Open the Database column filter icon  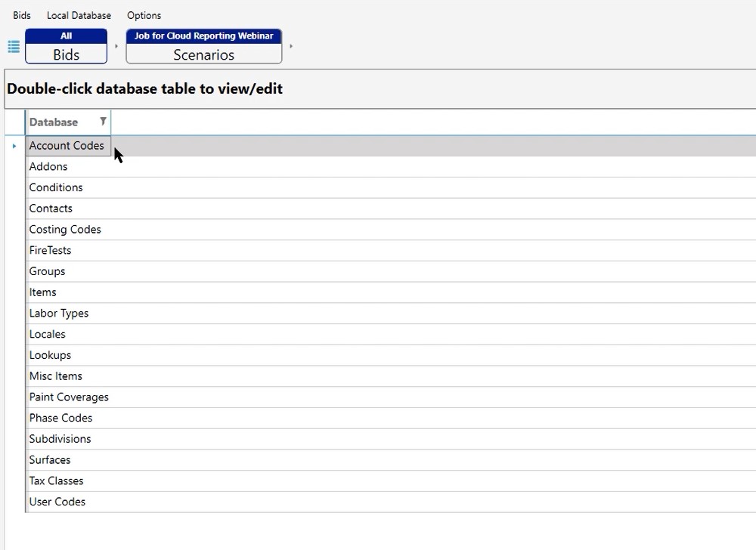(x=104, y=122)
